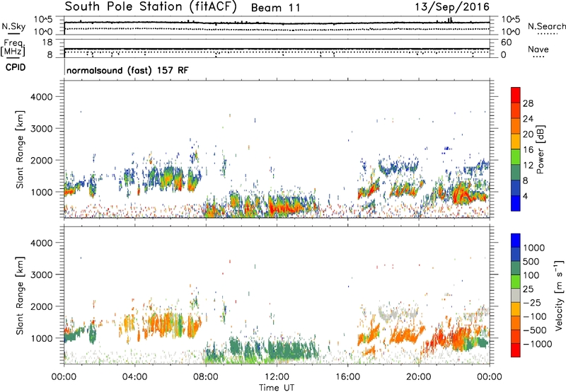Viewport: 566px width, 392px height.
Task: Pick the blue top segment of Velocity colorbar
Action: pos(516,241)
